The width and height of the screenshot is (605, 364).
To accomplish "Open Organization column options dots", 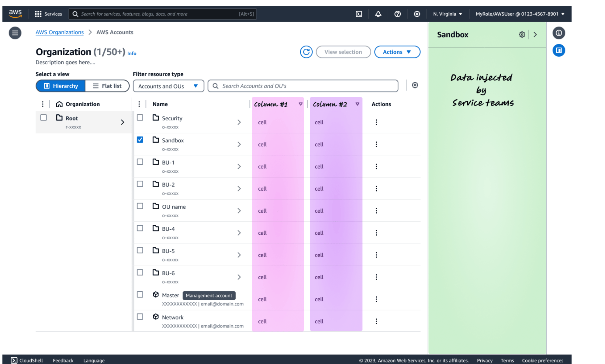I will (43, 104).
